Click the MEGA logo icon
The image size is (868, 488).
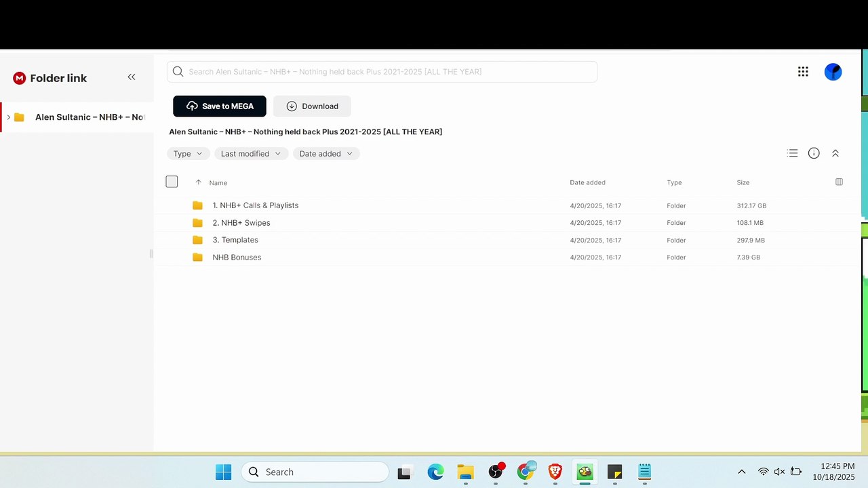(19, 78)
